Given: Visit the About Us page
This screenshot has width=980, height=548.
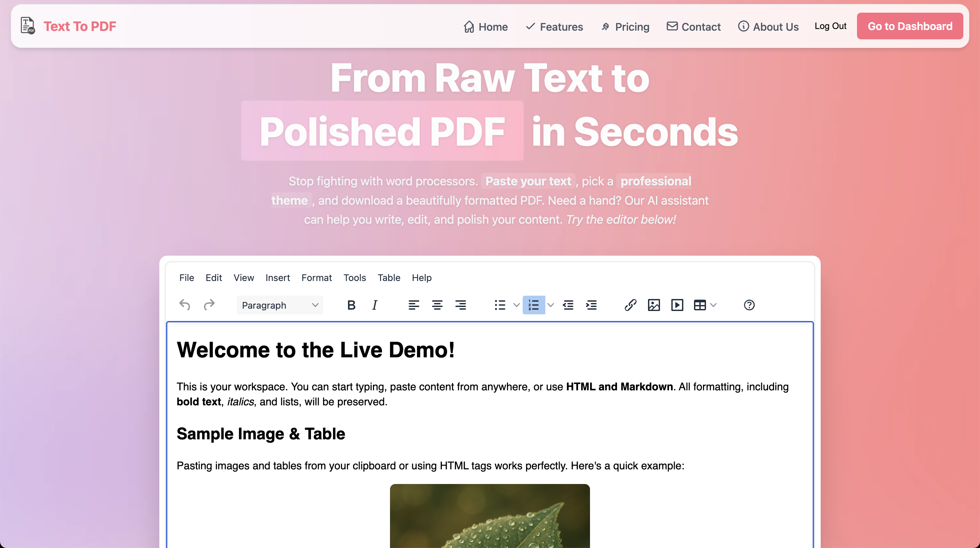Looking at the screenshot, I should 768,27.
